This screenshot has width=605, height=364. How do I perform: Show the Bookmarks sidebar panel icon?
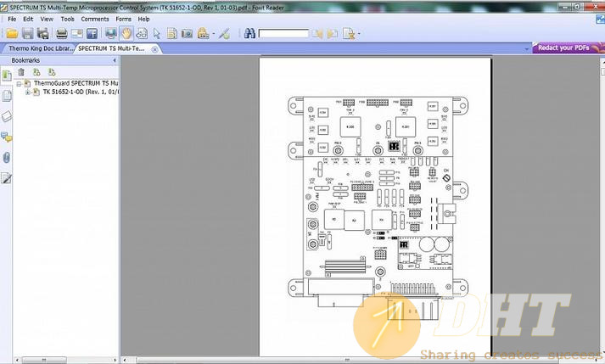pyautogui.click(x=7, y=76)
